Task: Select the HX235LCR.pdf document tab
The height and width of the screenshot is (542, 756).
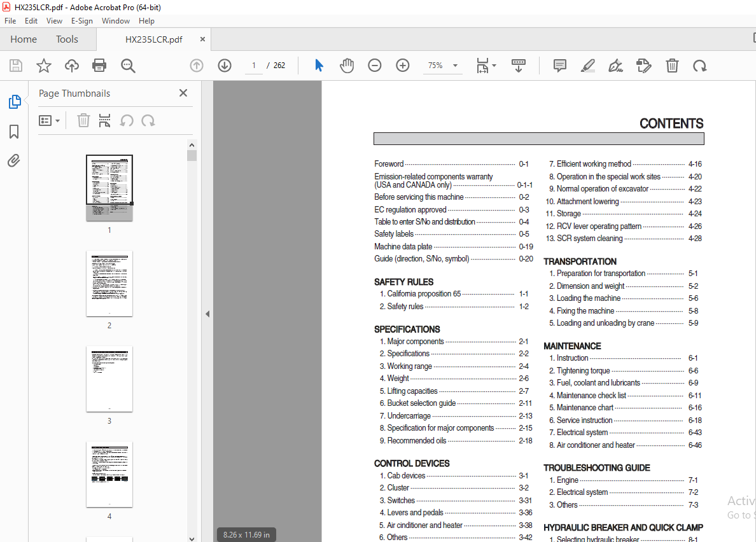Action: [154, 39]
